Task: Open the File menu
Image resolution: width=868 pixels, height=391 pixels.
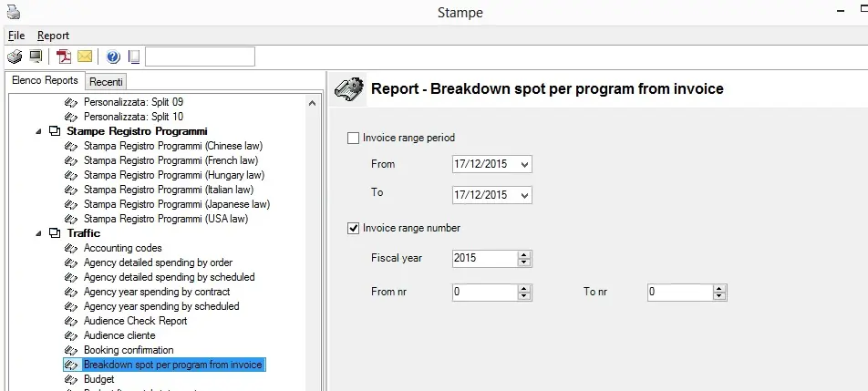Action: (x=16, y=36)
